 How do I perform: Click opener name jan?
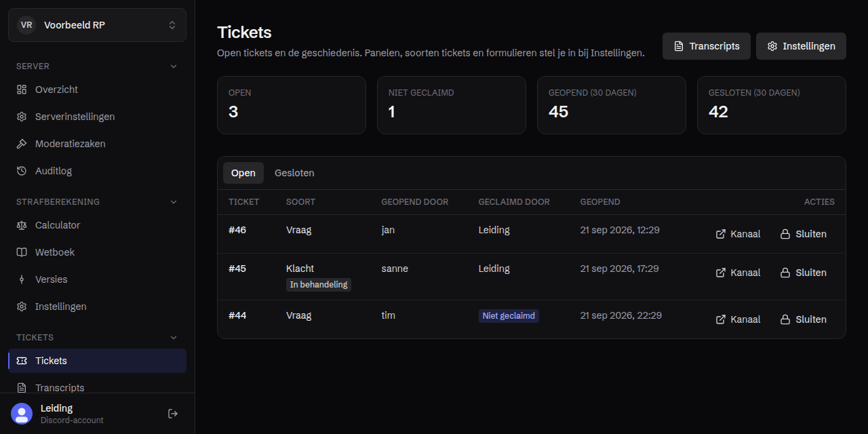coord(388,230)
